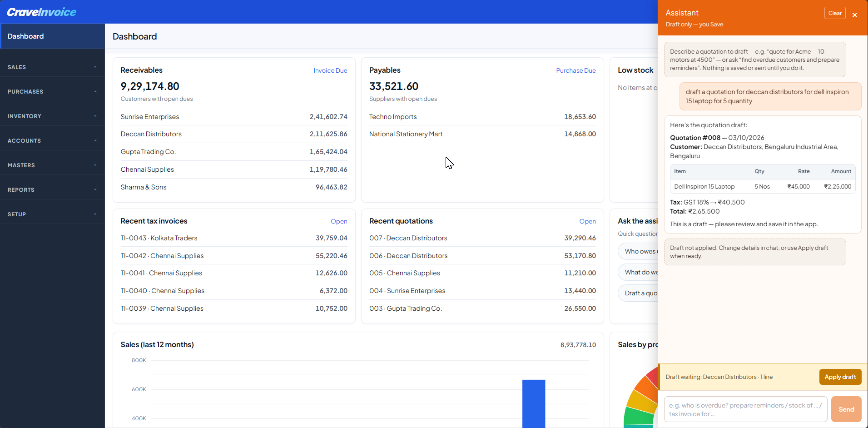Expand the REPORTS sidebar section
This screenshot has width=868, height=428.
52,189
